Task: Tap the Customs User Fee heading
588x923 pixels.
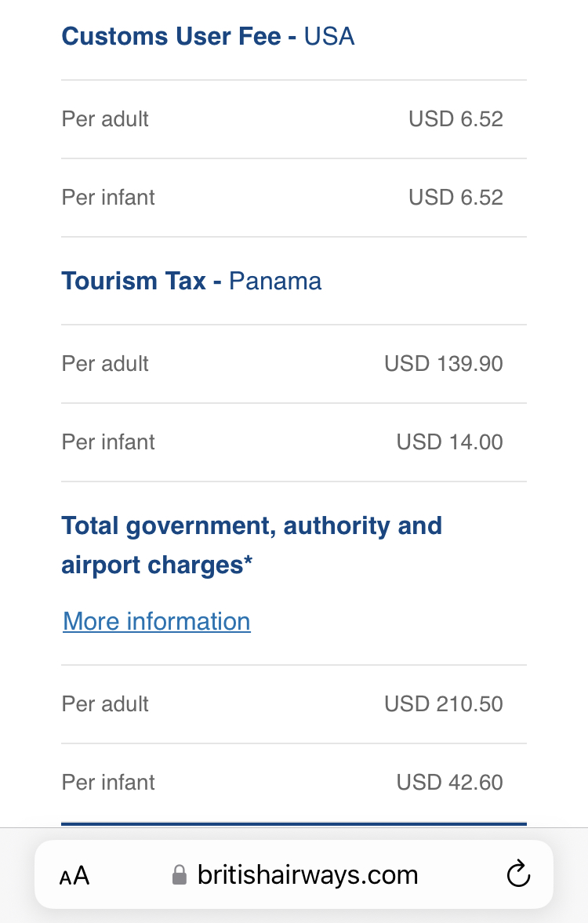Action: [208, 36]
